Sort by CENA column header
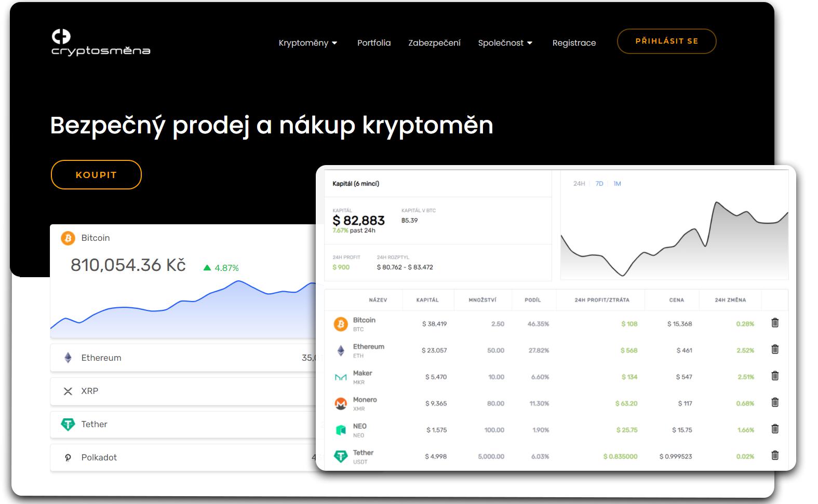This screenshot has width=818, height=504. 676,300
